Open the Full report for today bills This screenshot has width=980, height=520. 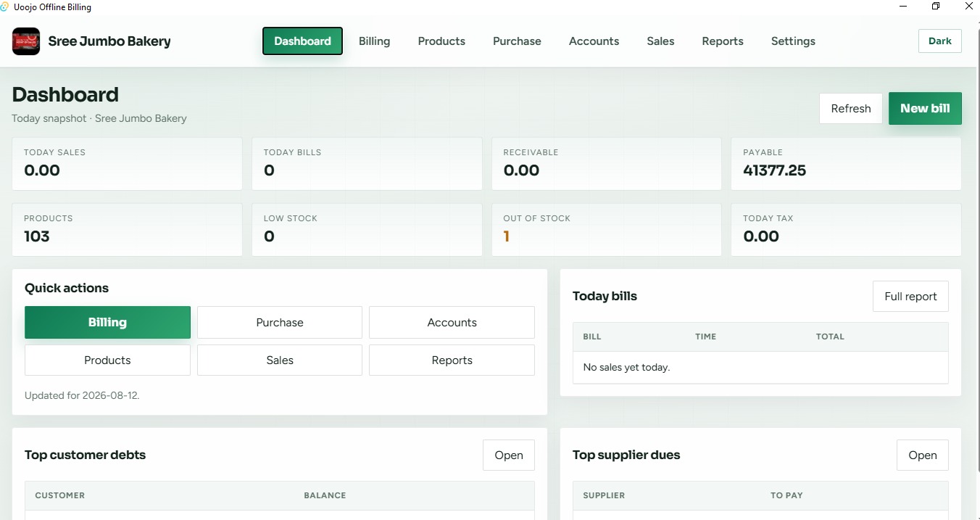tap(910, 297)
